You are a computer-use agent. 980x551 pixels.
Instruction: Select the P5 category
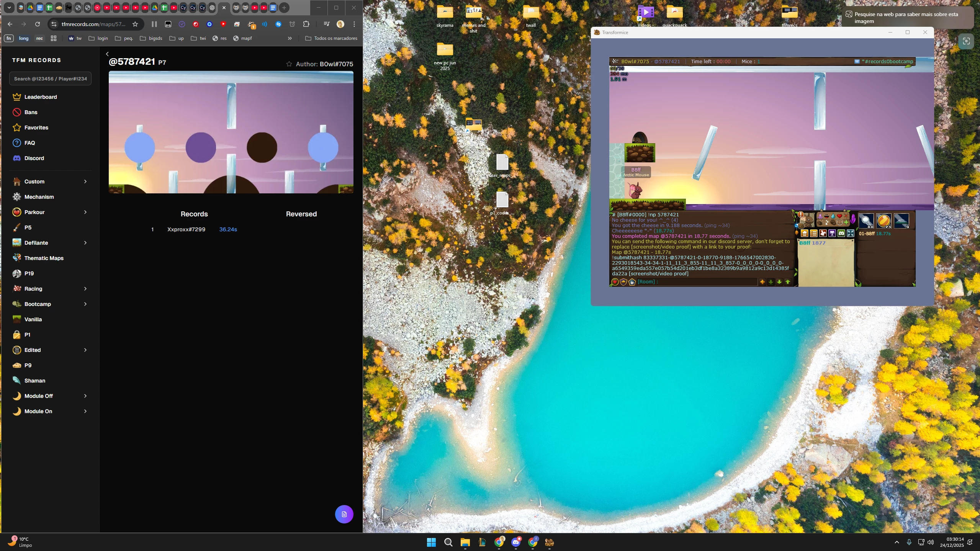click(x=50, y=227)
